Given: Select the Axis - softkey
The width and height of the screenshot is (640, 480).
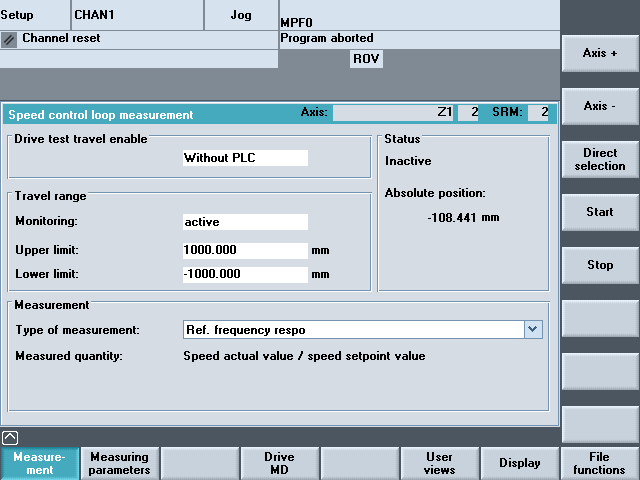Looking at the screenshot, I should pyautogui.click(x=600, y=106).
